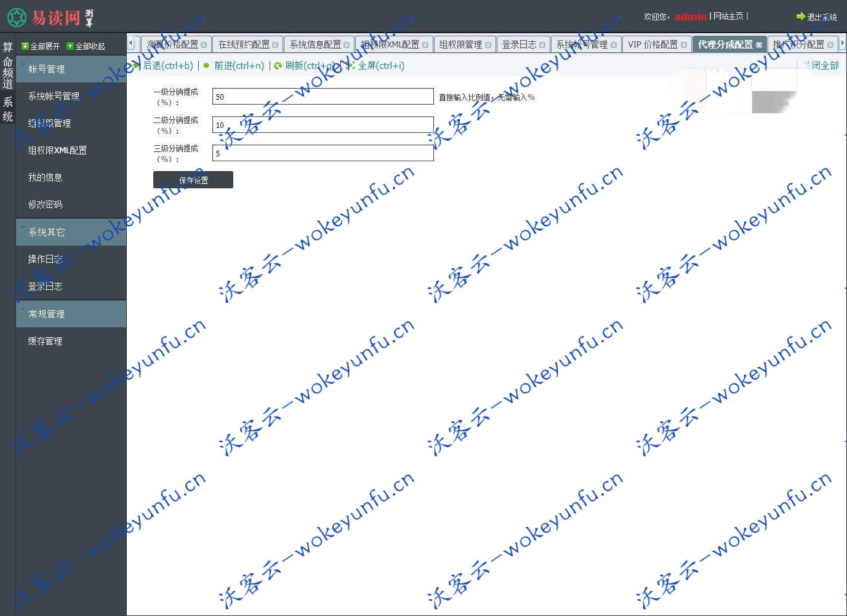Close the 测算价格配置 tab
The width and height of the screenshot is (847, 616).
click(204, 45)
